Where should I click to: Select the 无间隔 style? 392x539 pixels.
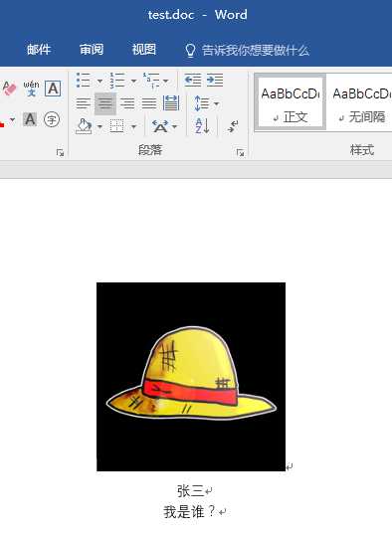point(360,102)
